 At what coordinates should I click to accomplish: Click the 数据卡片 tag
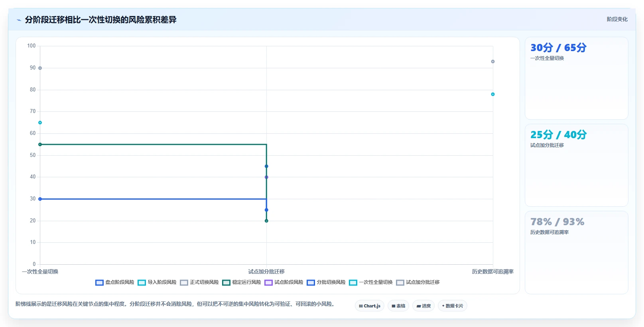click(453, 306)
